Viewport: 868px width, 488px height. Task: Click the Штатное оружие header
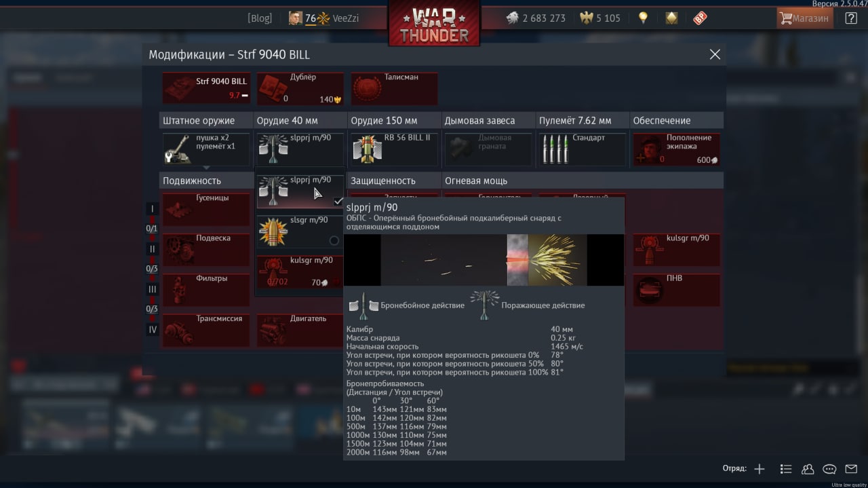[206, 120]
